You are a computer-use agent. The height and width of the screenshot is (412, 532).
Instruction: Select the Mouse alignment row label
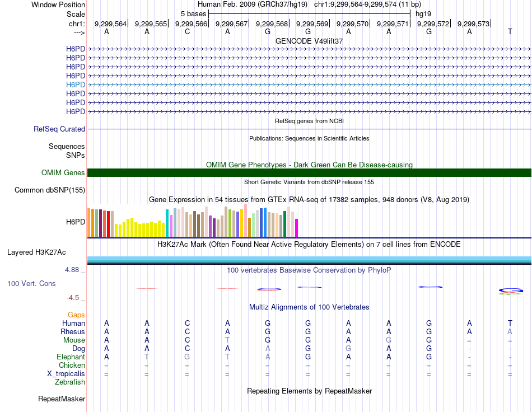pyautogui.click(x=74, y=340)
